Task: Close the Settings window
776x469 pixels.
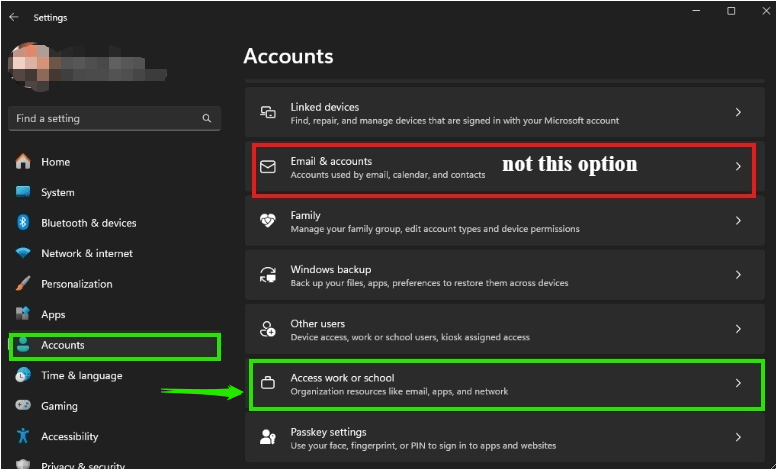Action: point(766,11)
